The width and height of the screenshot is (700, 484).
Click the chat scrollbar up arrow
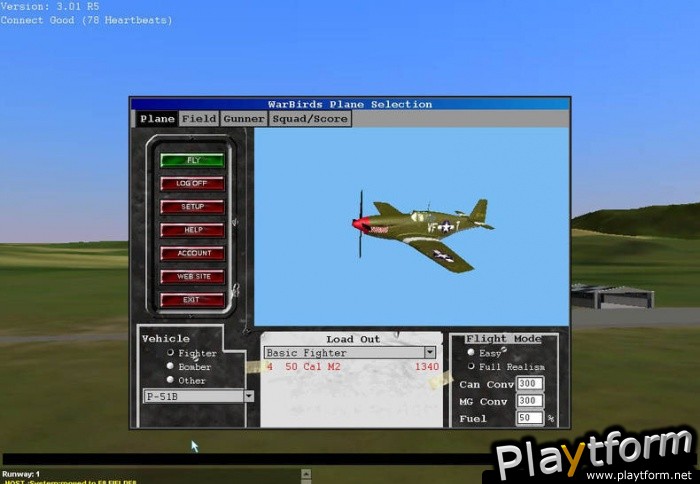pos(306,473)
